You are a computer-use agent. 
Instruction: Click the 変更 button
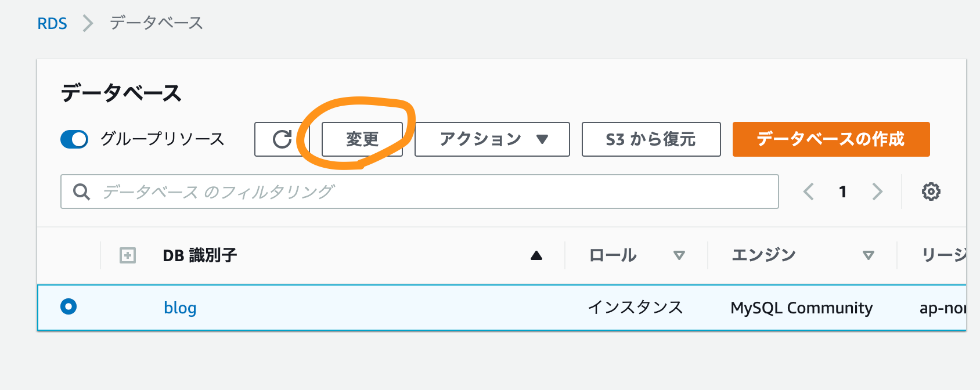(x=362, y=139)
